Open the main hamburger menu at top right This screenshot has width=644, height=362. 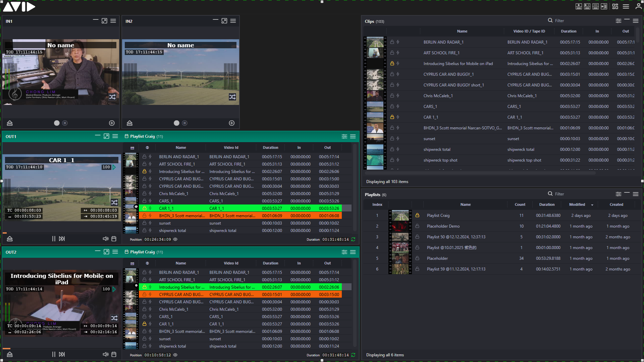tap(626, 6)
